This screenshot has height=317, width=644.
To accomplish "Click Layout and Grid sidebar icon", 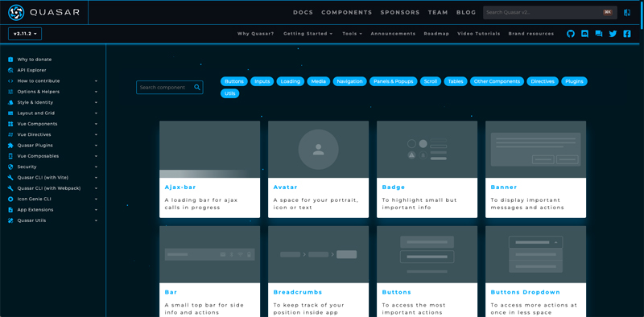I will 10,113.
